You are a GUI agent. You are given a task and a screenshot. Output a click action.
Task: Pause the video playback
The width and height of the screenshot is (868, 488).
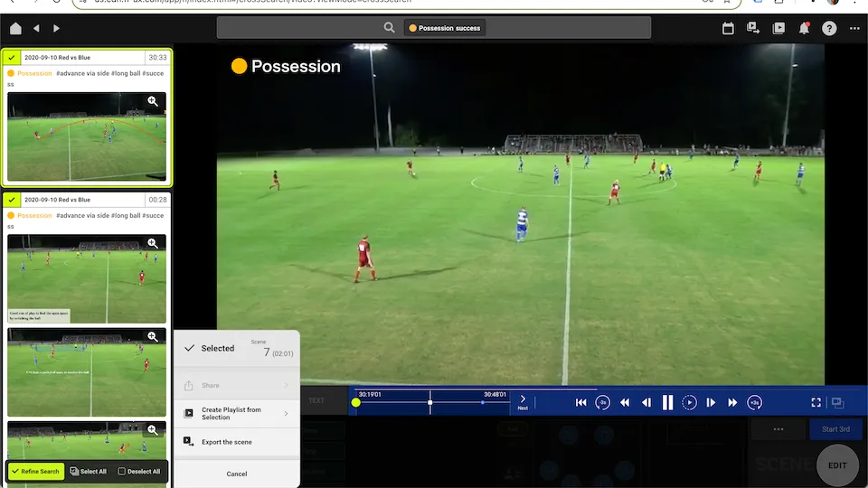(667, 403)
